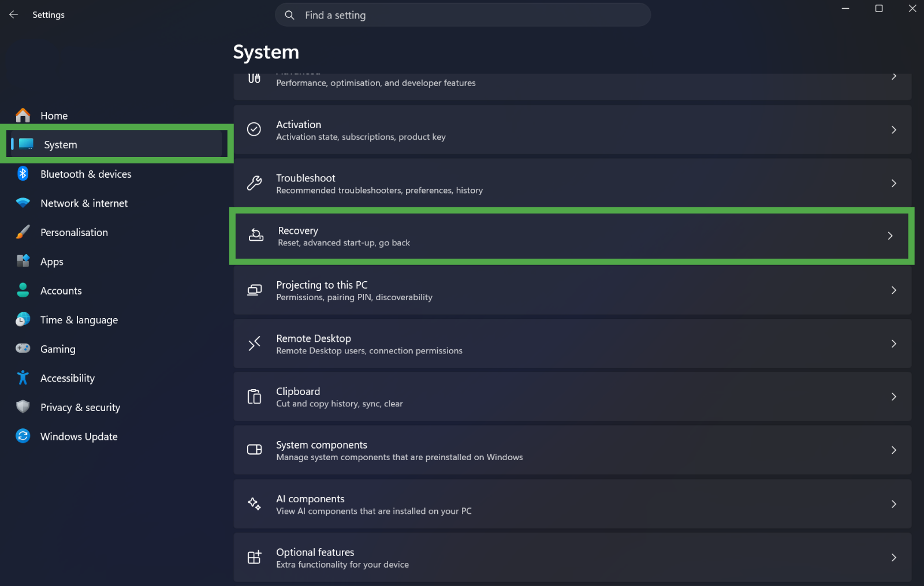Viewport: 924px width, 586px height.
Task: Open Time & language settings
Action: 115,320
